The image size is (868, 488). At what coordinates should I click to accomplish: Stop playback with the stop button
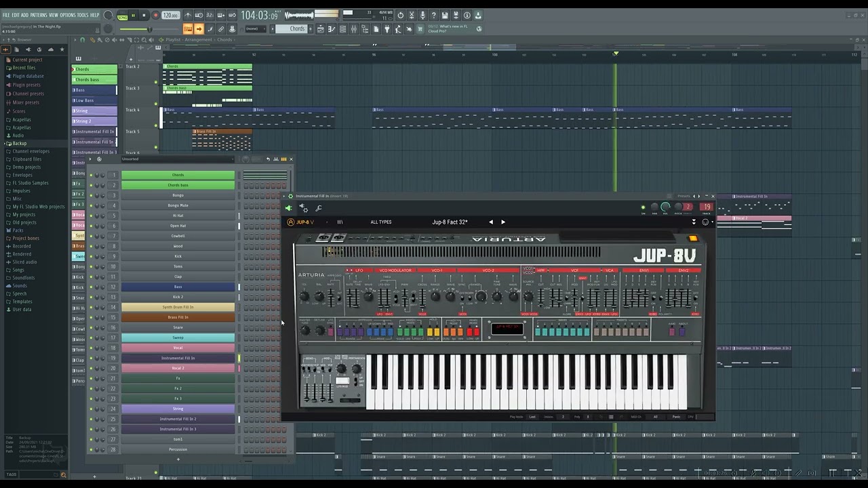tap(144, 16)
